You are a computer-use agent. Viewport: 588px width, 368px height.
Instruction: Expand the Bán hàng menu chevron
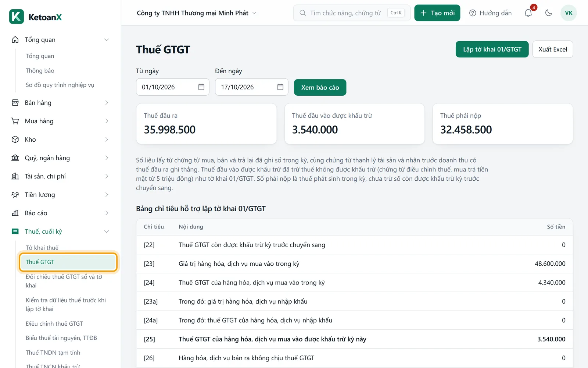pyautogui.click(x=107, y=103)
